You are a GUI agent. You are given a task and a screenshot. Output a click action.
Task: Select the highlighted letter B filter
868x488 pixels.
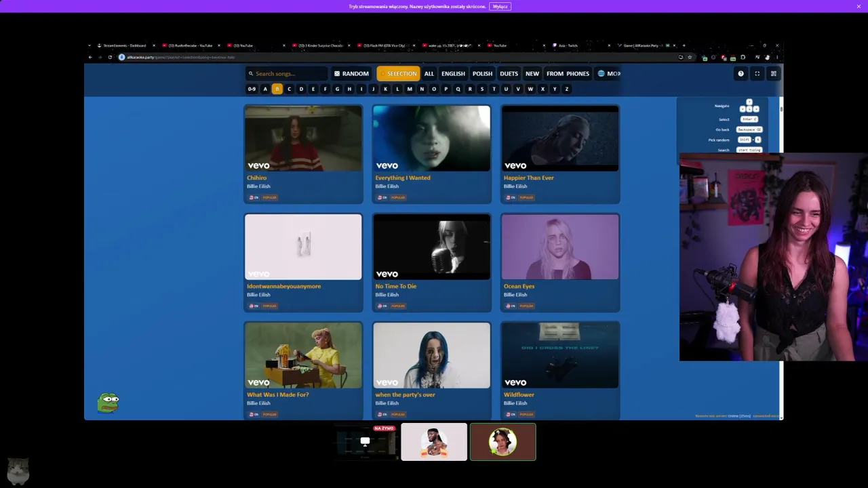277,89
